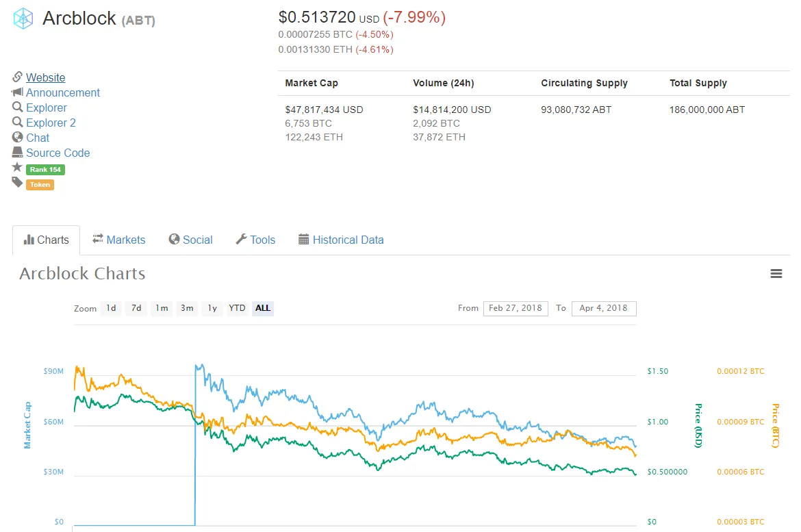Open the Source Code link
This screenshot has width=801, height=532.
pos(58,153)
